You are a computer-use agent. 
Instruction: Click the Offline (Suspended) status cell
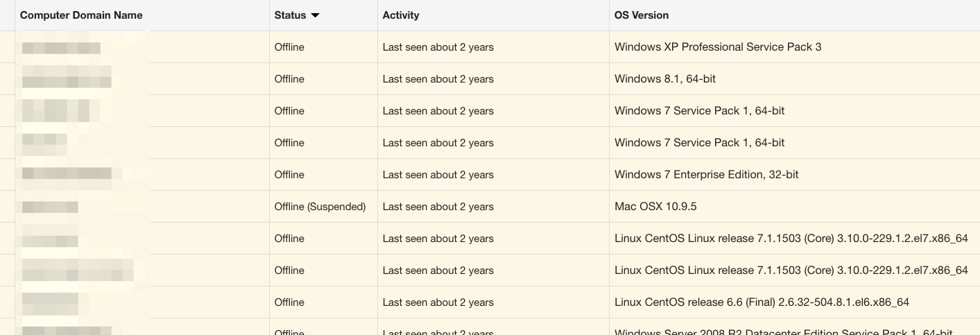pyautogui.click(x=320, y=207)
